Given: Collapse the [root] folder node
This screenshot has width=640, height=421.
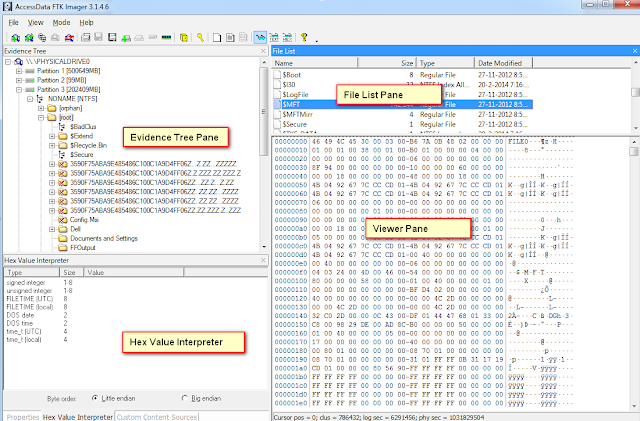Looking at the screenshot, I should coord(41,118).
